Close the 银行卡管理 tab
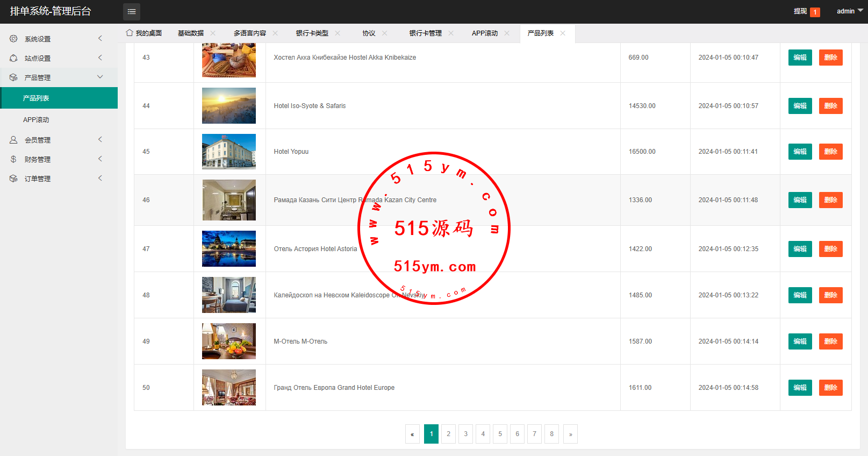The width and height of the screenshot is (868, 456). 451,33
